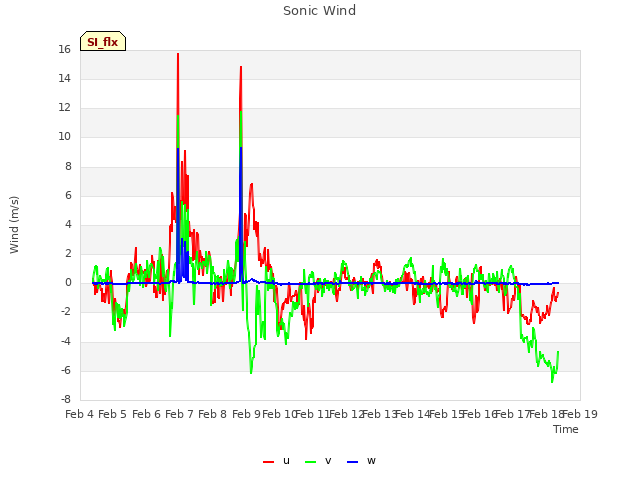Click the green v legend swatch
The image size is (640, 480).
311,462
